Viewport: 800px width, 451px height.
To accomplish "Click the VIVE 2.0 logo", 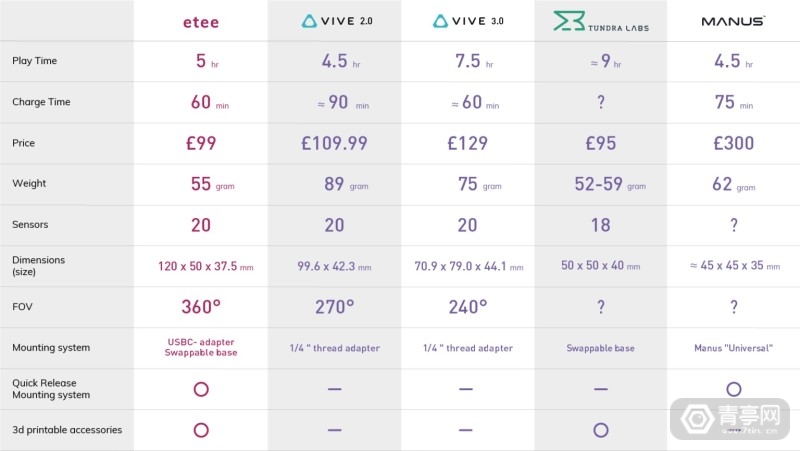I will pos(337,21).
